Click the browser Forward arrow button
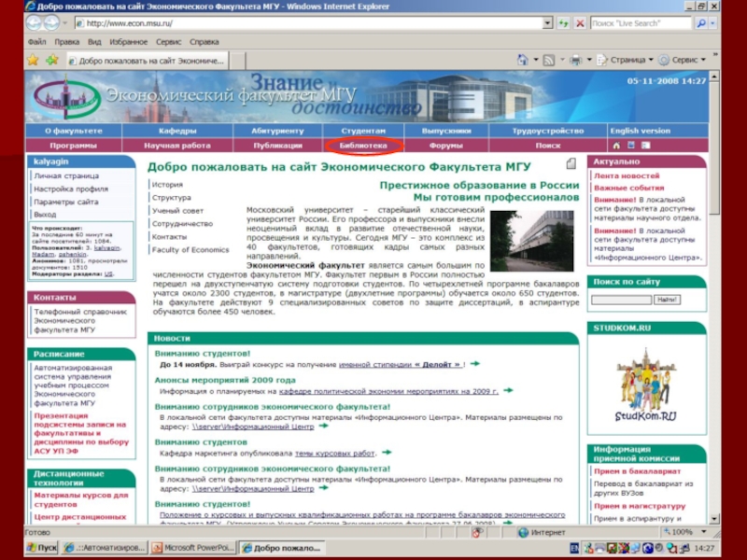 click(51, 22)
